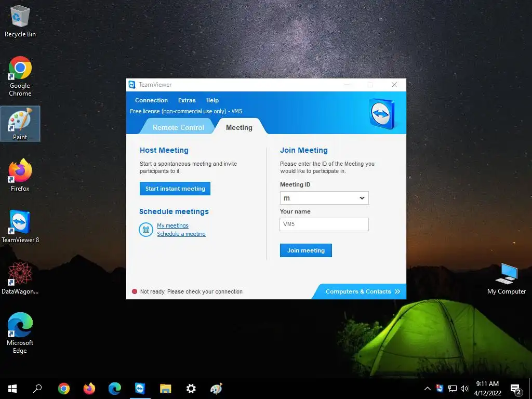Switch to the Remote Control tab
532x399 pixels.
click(x=178, y=127)
